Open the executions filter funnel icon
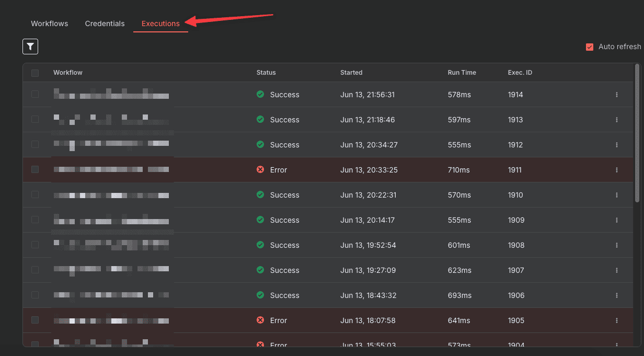This screenshot has height=356, width=644. tap(30, 47)
